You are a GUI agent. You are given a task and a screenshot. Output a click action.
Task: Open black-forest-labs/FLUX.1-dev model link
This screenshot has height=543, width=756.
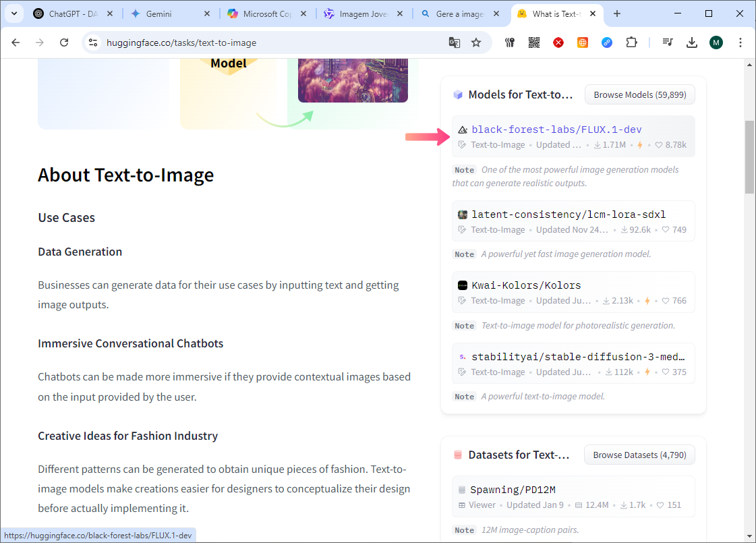(556, 130)
